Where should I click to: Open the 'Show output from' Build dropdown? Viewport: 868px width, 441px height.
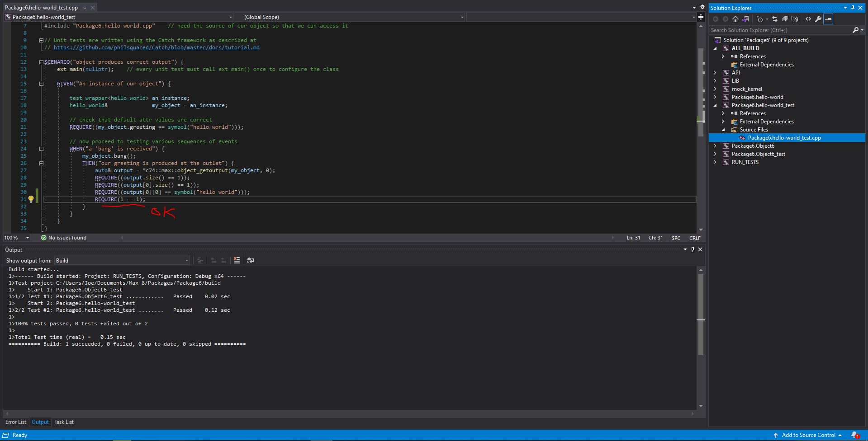[122, 261]
